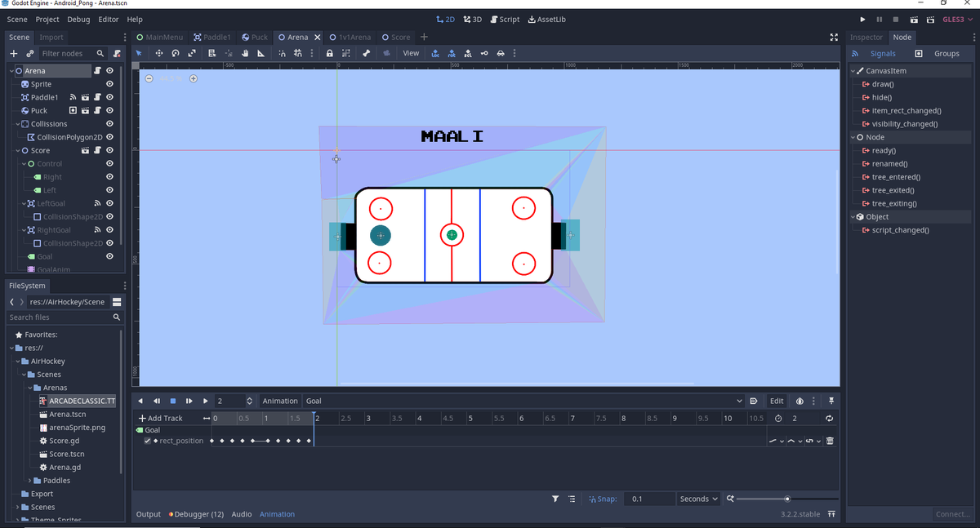980x528 pixels.
Task: Activate the Rotate Mode tool
Action: 175,53
